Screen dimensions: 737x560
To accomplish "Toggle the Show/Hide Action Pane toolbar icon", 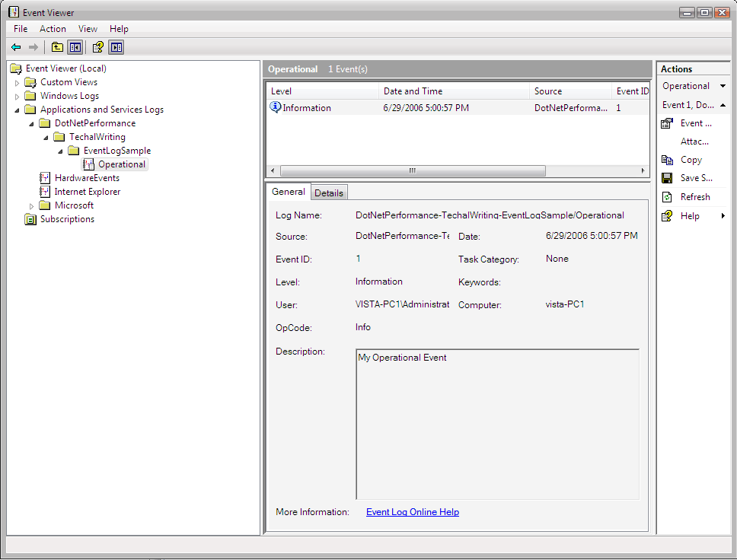I will [116, 47].
